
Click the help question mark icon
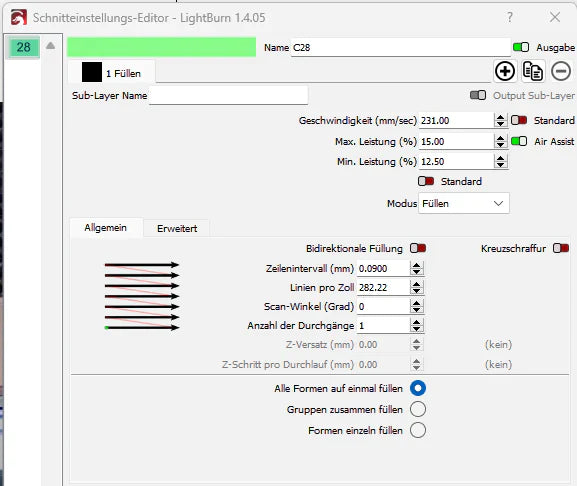point(510,17)
